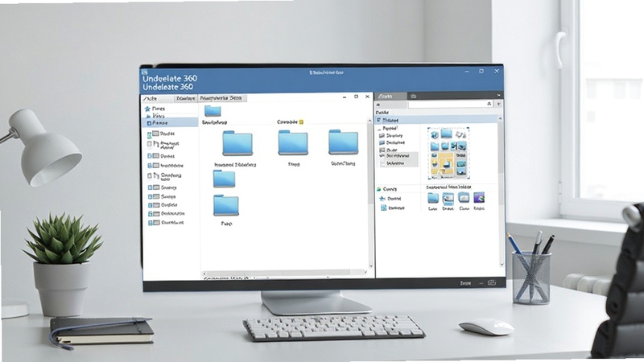Click the file pane vertical scrollbar up arrow
This screenshot has width=644, height=362.
[x=370, y=121]
